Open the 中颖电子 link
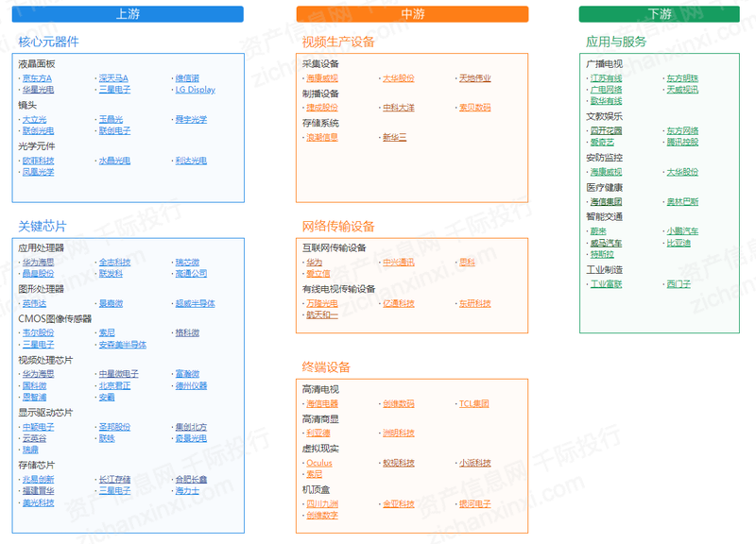The height and width of the screenshot is (544, 756). [x=38, y=427]
